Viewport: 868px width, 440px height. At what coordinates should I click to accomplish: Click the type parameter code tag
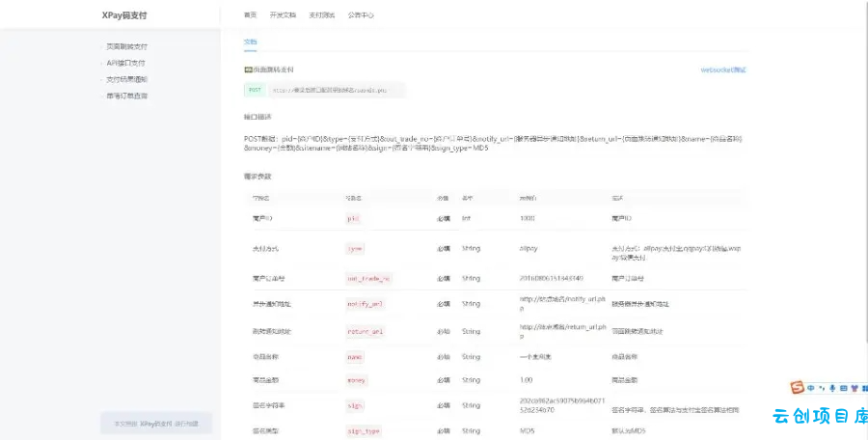tap(355, 249)
